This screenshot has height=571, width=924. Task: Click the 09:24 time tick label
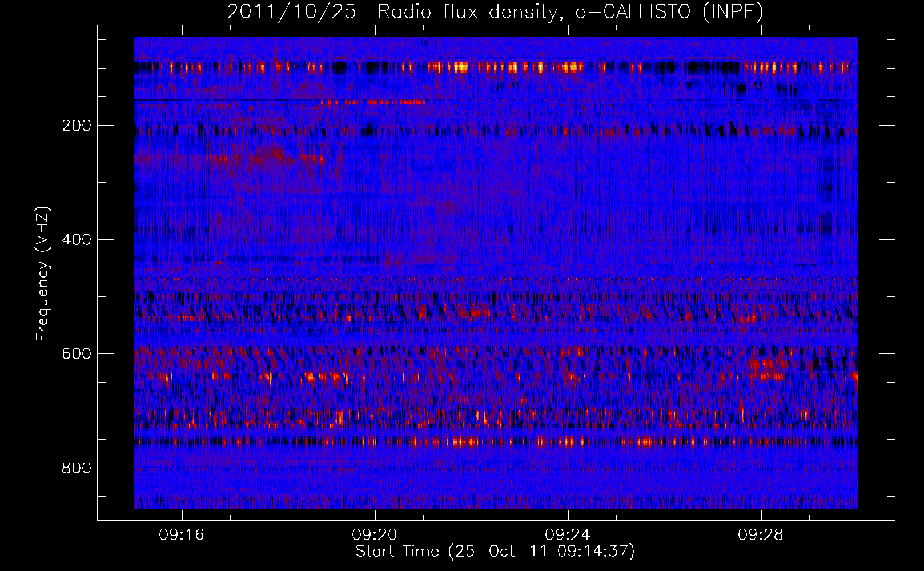click(568, 535)
